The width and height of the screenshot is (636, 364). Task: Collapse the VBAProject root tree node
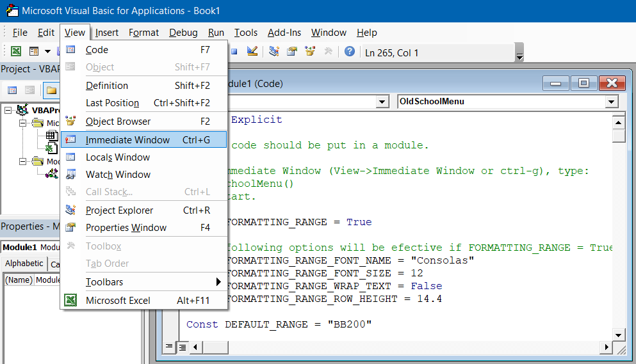[x=8, y=110]
